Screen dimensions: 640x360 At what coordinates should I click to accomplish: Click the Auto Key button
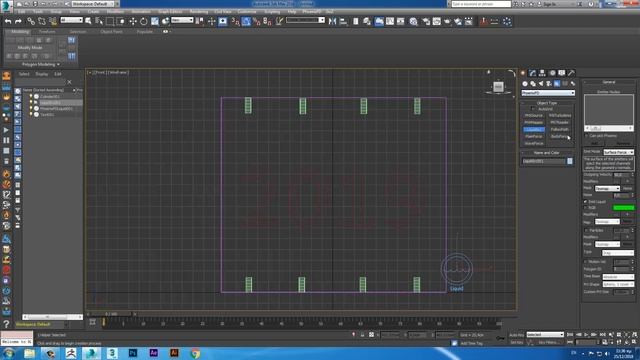pyautogui.click(x=516, y=335)
